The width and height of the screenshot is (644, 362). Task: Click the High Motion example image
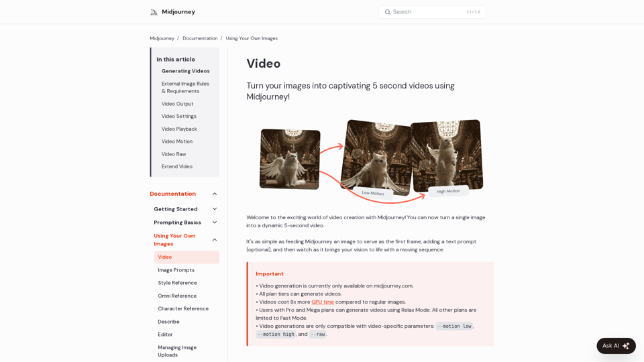point(447,156)
